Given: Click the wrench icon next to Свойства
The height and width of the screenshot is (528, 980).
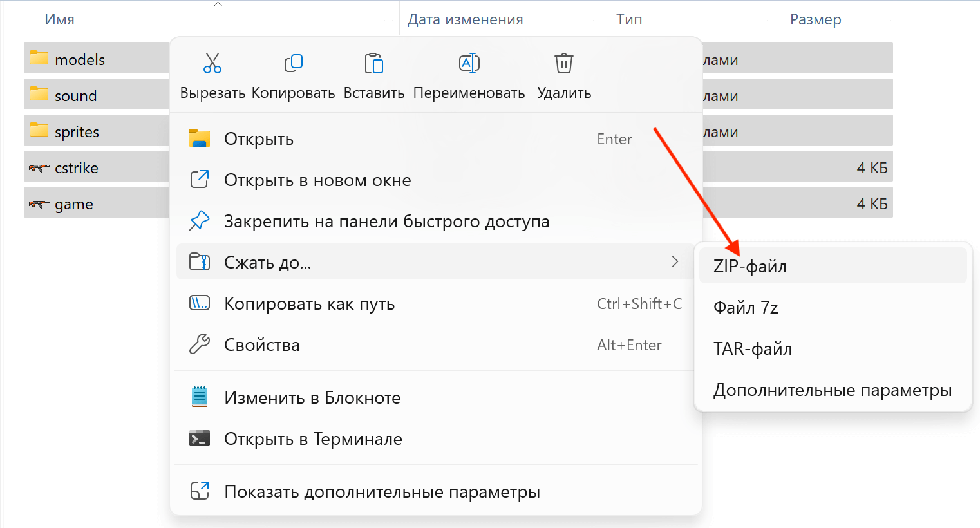Looking at the screenshot, I should pos(200,344).
